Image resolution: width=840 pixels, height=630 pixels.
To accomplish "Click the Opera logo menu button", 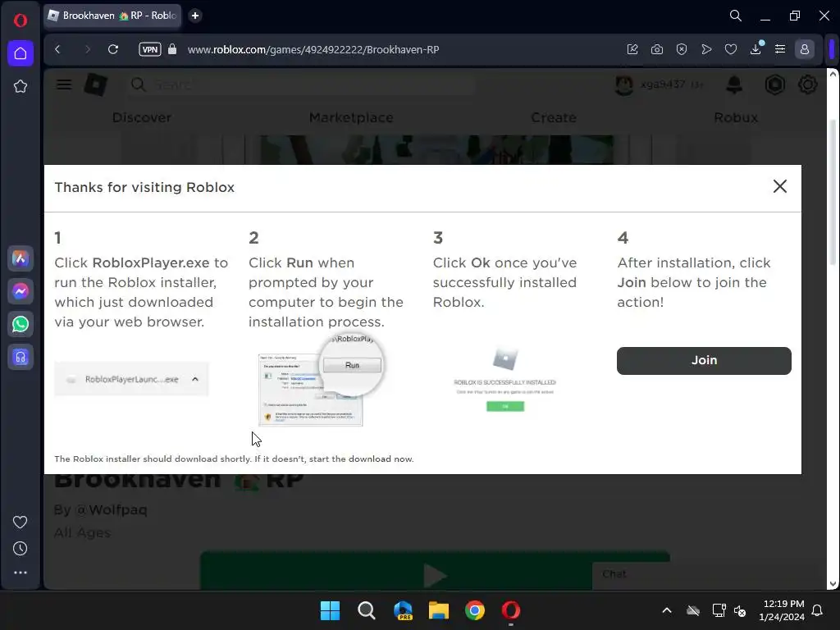I will [x=21, y=21].
